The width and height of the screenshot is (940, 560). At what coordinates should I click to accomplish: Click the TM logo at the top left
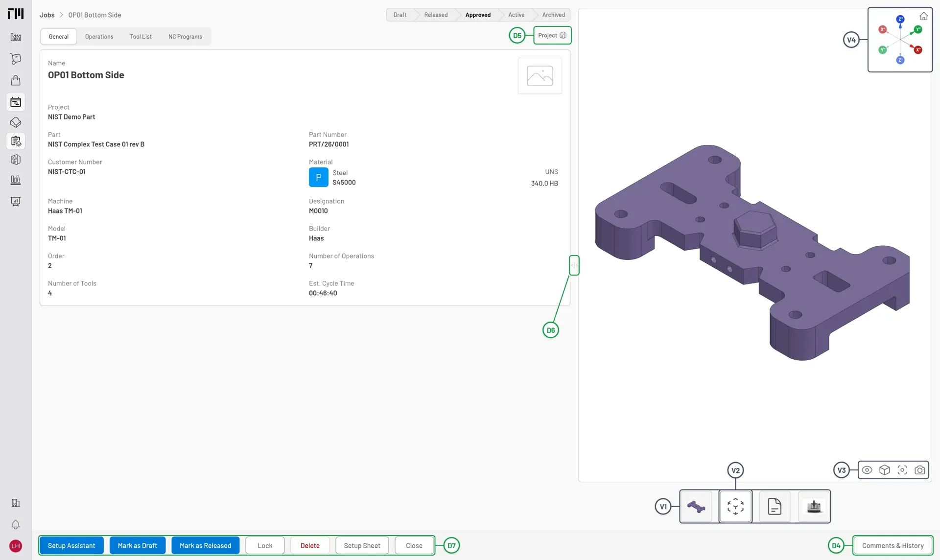click(x=16, y=14)
